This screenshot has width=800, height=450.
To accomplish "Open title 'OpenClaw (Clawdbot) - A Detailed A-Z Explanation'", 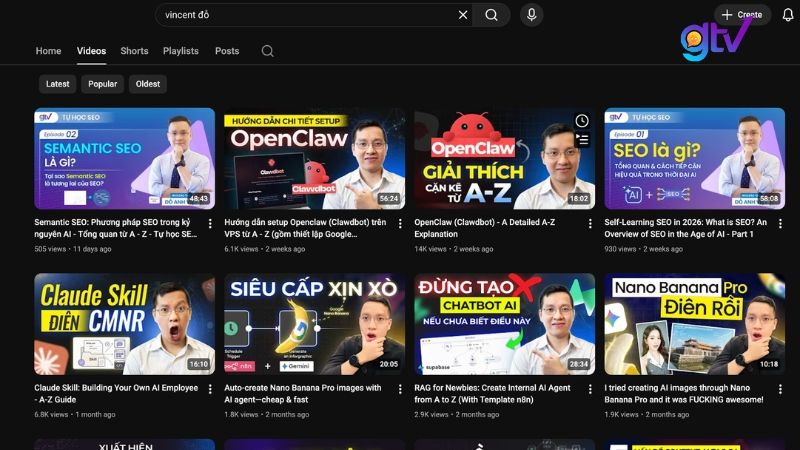I will tap(485, 228).
